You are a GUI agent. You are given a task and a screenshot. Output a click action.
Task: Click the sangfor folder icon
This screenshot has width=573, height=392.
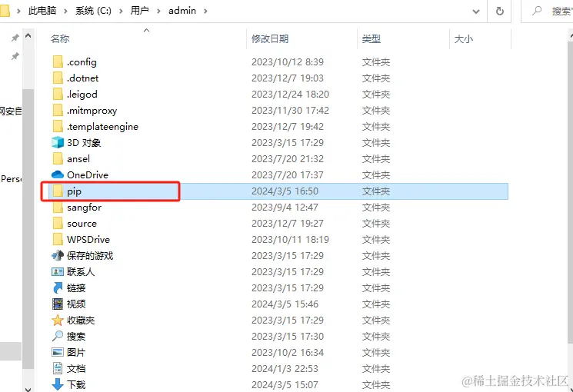pyautogui.click(x=58, y=207)
